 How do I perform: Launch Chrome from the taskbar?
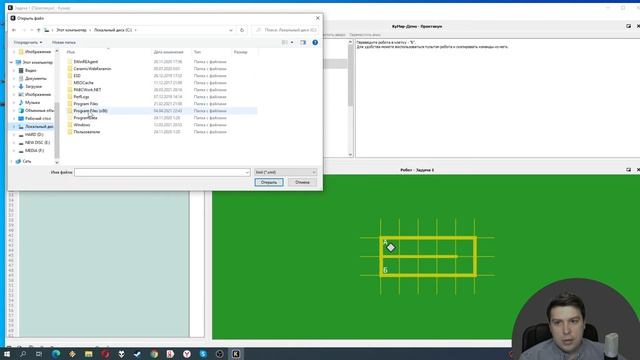pyautogui.click(x=154, y=354)
